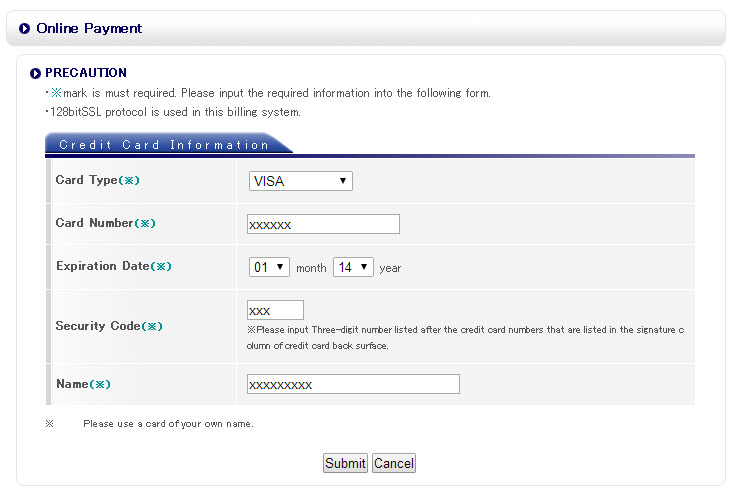The height and width of the screenshot is (488, 732).
Task: Select the Credit Card Information tab header
Action: tap(164, 144)
